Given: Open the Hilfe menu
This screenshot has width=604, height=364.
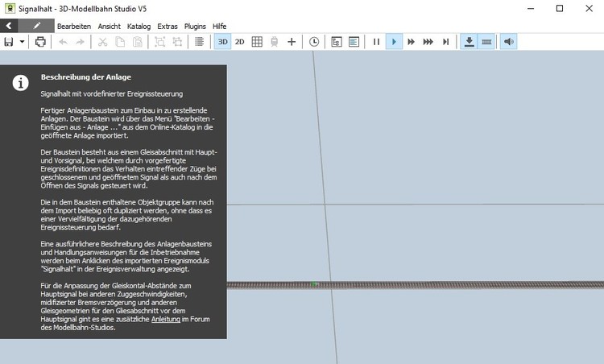Looking at the screenshot, I should click(x=219, y=27).
